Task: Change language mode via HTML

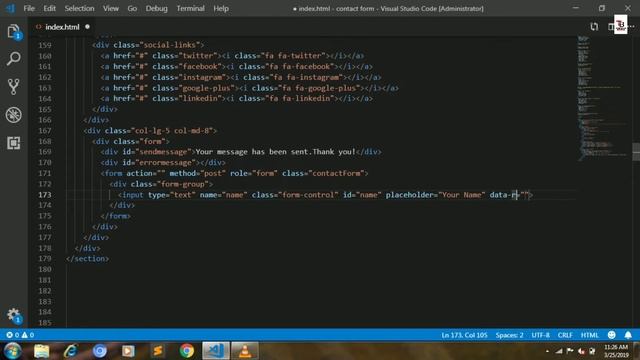Action: [589, 335]
